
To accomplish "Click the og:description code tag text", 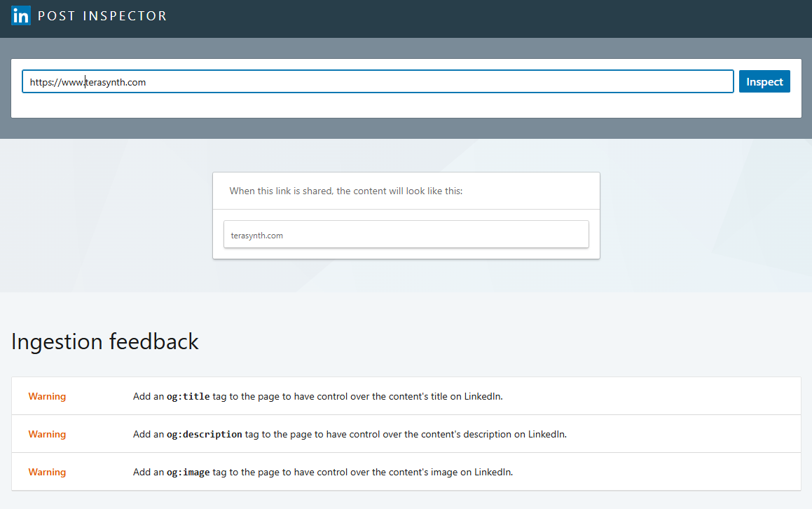I will 204,434.
